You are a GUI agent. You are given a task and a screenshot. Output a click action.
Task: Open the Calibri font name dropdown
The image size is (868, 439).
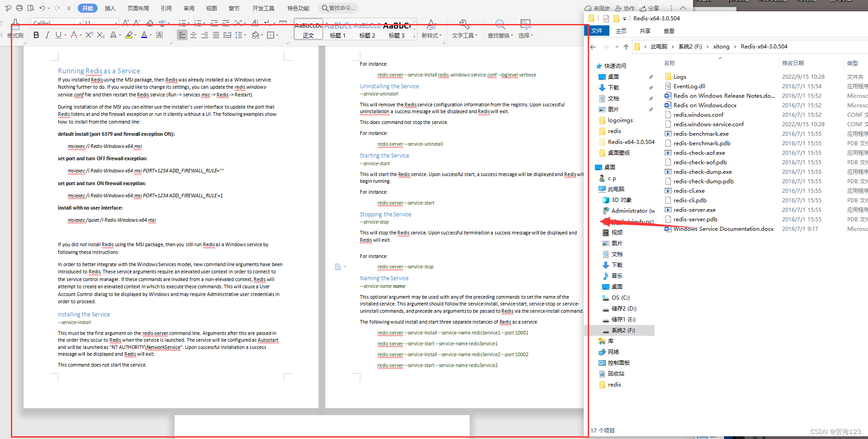(80, 23)
